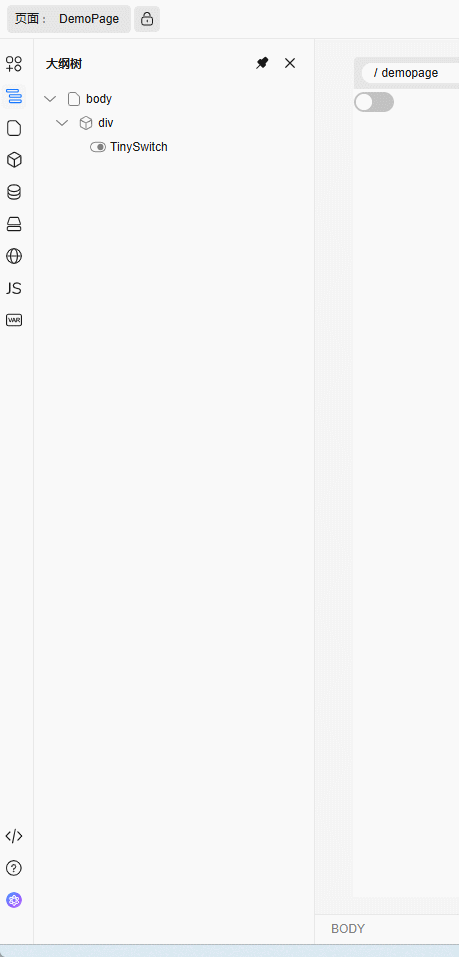459x957 pixels.
Task: Open the help question mark icon
Action: click(x=13, y=868)
